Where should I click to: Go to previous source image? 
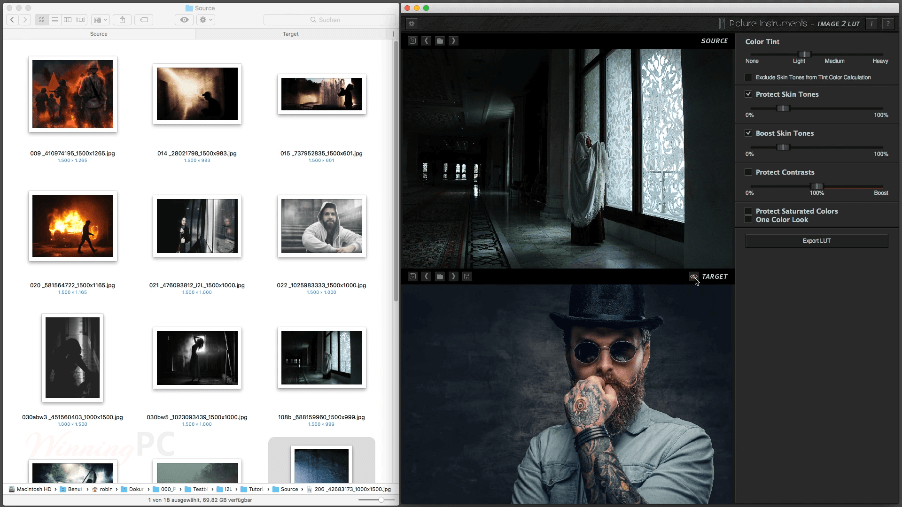coord(426,41)
